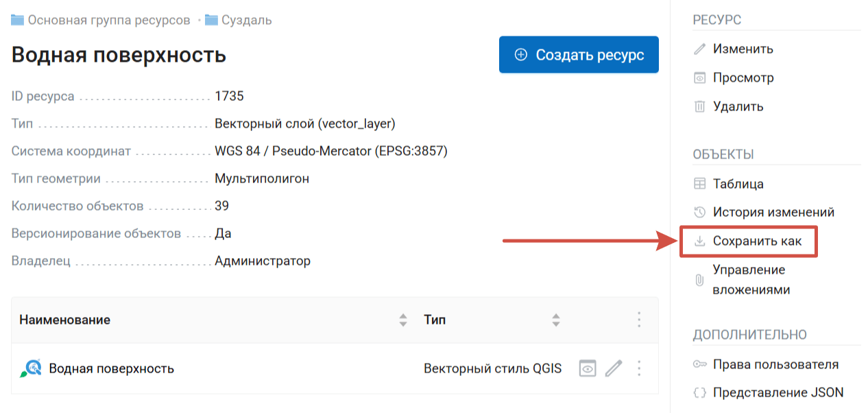Click the table icon beside Таблица
The width and height of the screenshot is (868, 413).
point(699,184)
